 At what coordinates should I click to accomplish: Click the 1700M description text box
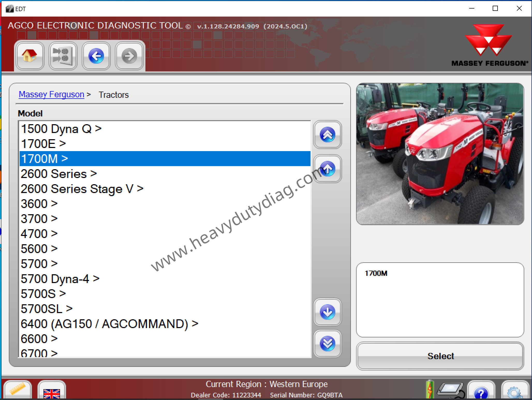(x=440, y=300)
